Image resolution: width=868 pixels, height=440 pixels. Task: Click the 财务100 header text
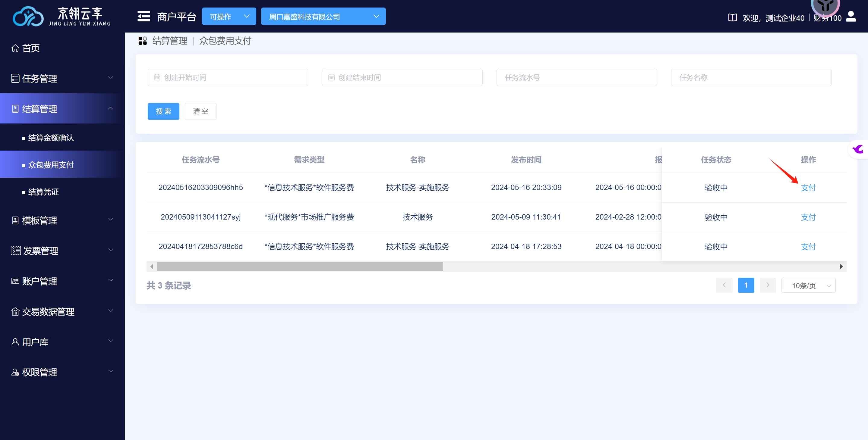(828, 18)
